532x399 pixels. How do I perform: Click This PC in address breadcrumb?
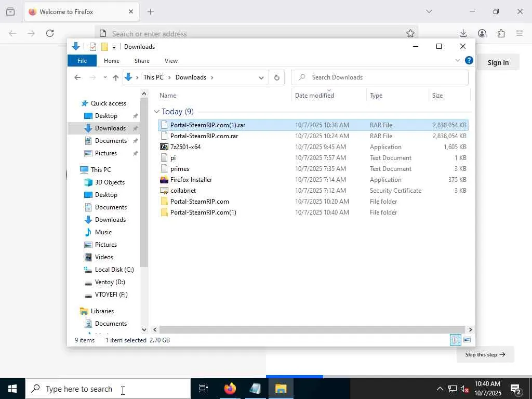pos(153,77)
